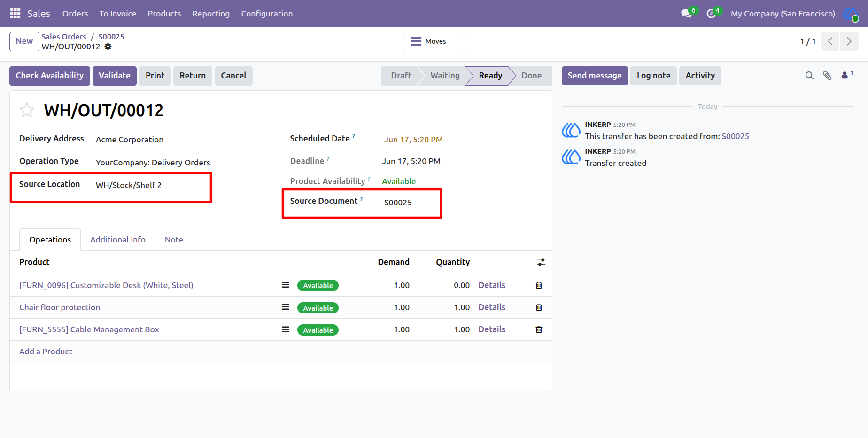Screen dimensions: 868x438
Task: Click the gear icon beside WH/OUT/00012
Action: click(x=108, y=47)
